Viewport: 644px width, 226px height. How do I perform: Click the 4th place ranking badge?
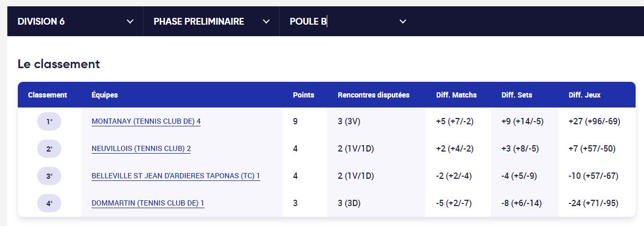point(49,203)
